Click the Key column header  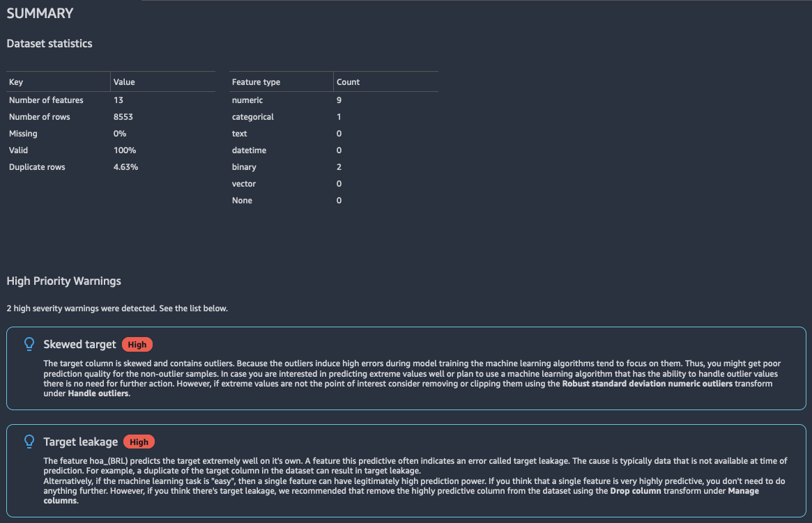(16, 82)
